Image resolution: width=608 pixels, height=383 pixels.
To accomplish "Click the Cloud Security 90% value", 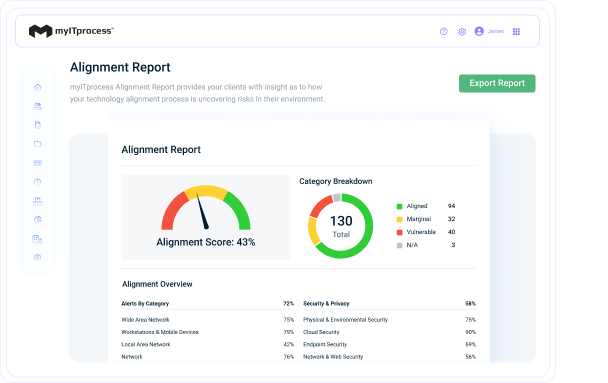I will [470, 332].
